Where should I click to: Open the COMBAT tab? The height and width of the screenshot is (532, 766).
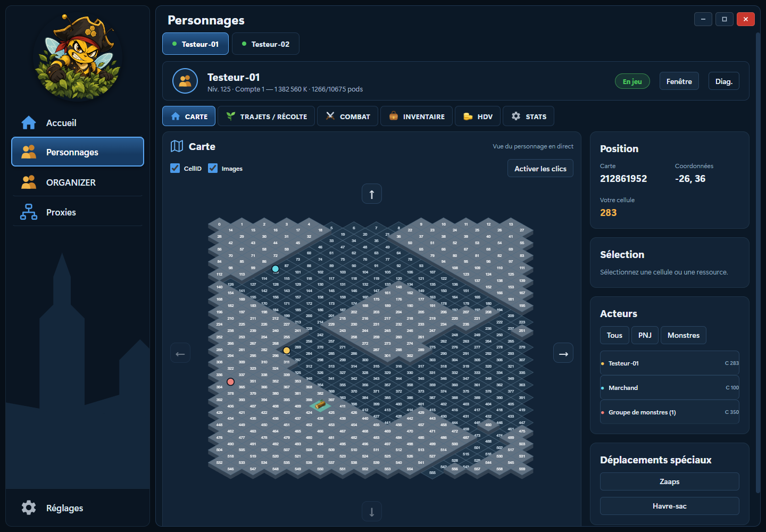click(347, 116)
